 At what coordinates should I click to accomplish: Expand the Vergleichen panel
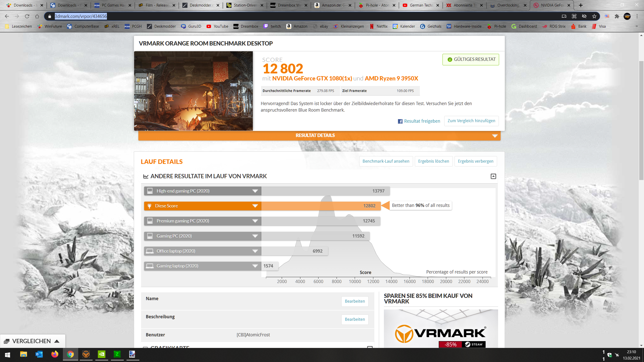point(32,341)
